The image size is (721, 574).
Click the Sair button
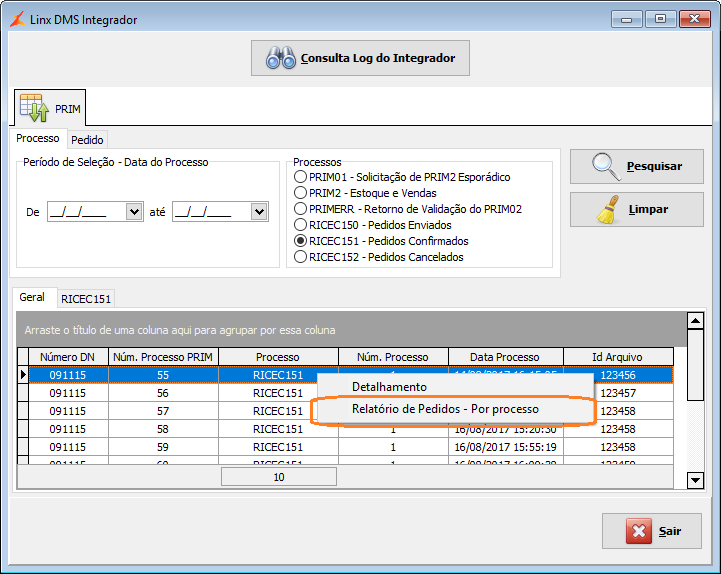pyautogui.click(x=652, y=531)
